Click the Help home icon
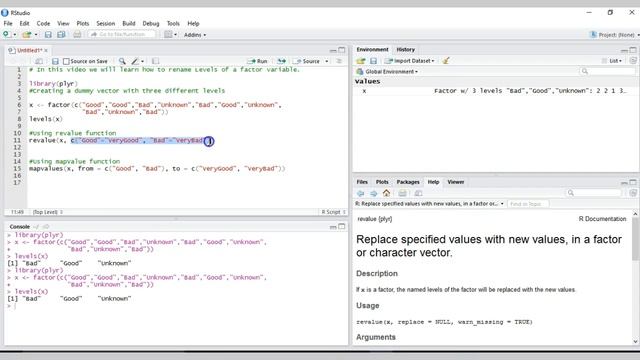The image size is (640, 360). click(387, 193)
